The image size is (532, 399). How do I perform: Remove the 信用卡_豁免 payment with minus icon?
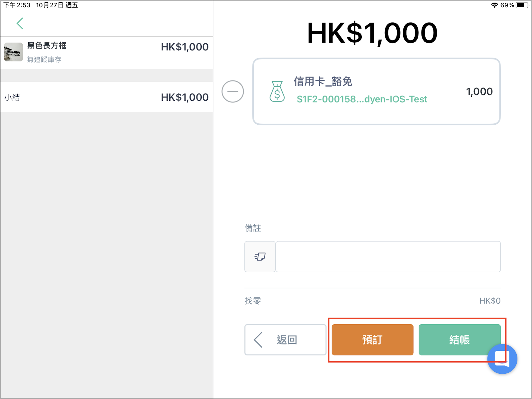[233, 91]
